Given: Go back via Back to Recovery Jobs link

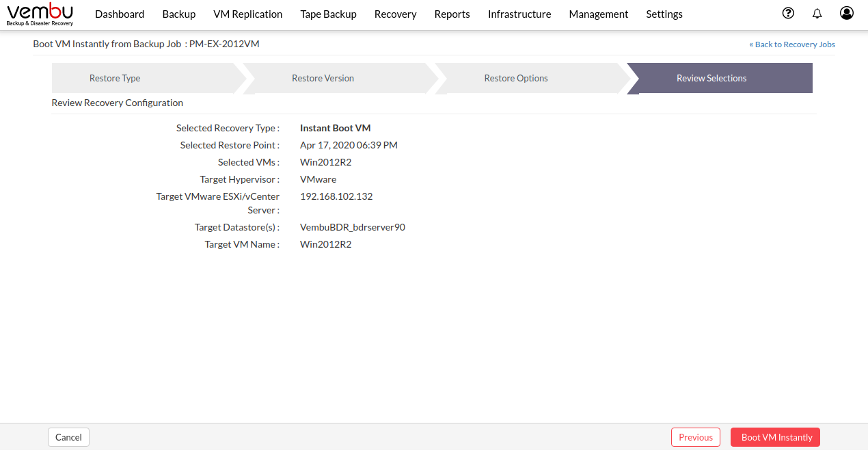Looking at the screenshot, I should [x=792, y=44].
